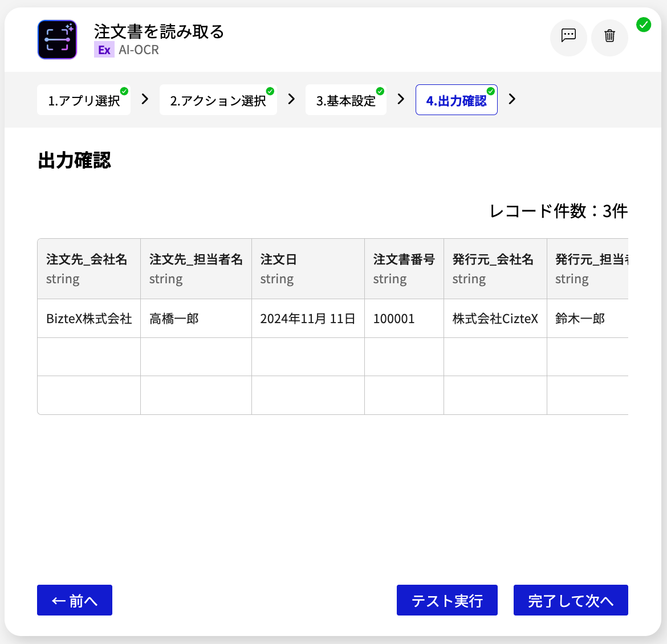Click the AI-OCR subtitle text
The width and height of the screenshot is (667, 644).
pos(139,50)
